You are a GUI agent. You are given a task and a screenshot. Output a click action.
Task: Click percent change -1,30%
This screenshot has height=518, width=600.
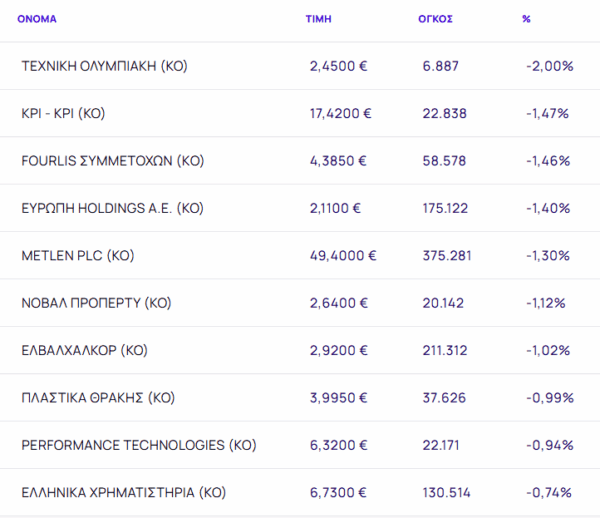[x=548, y=256]
